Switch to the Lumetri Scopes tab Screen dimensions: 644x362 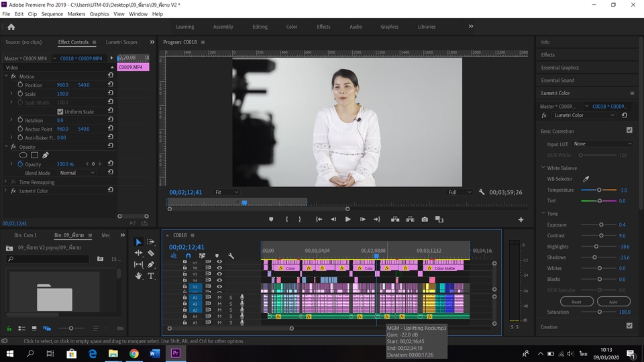coord(121,42)
